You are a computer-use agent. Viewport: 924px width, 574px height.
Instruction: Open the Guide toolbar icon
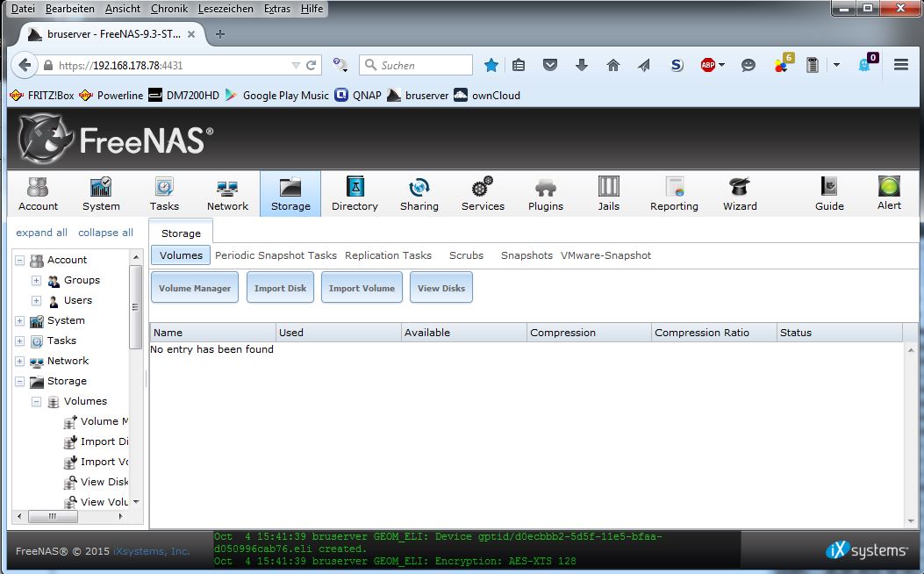(x=829, y=194)
